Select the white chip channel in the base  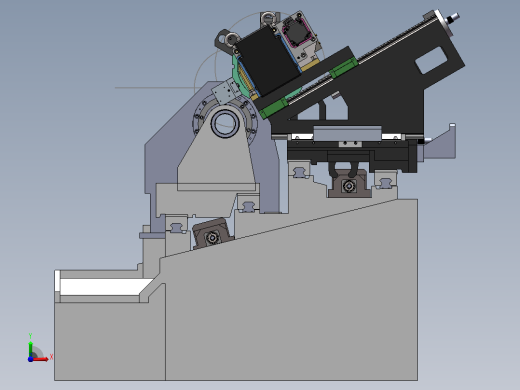pos(104,287)
